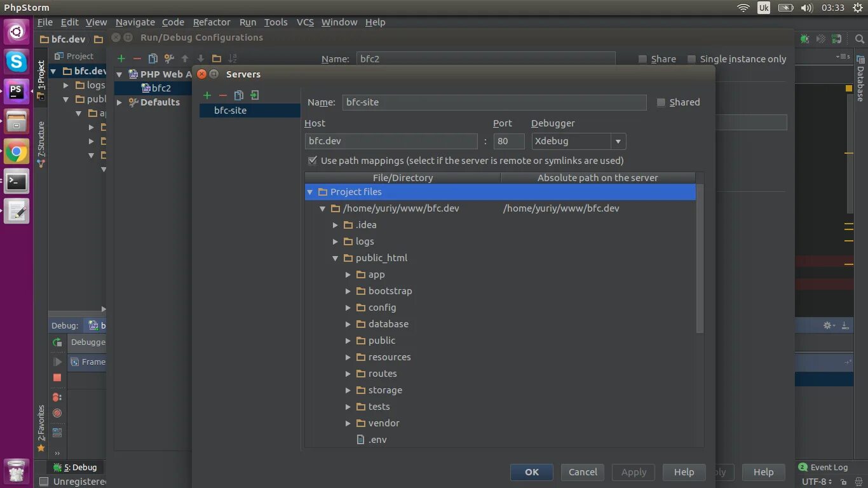
Task: Create new folder icon in Run/Debug toolbar
Action: pos(217,58)
